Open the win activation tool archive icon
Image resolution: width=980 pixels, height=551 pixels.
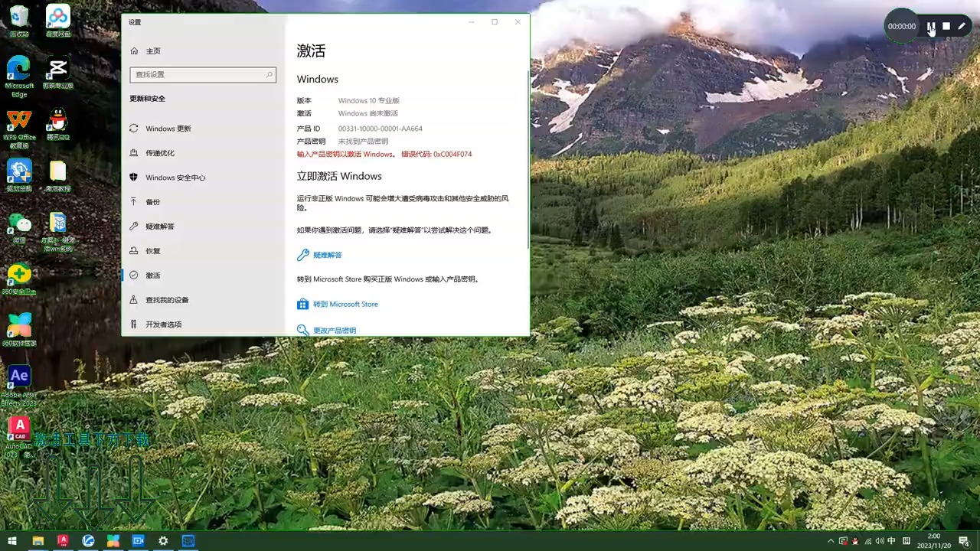click(57, 232)
